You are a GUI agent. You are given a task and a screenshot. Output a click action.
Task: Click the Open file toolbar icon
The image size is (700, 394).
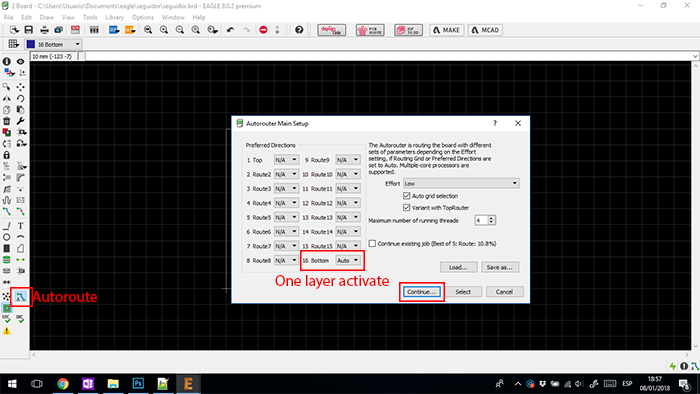pyautogui.click(x=14, y=30)
